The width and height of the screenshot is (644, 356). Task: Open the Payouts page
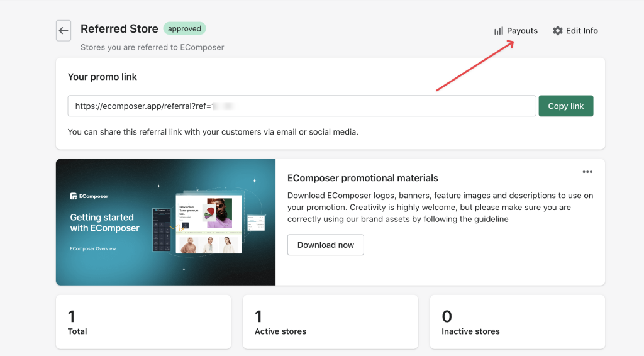coord(516,31)
